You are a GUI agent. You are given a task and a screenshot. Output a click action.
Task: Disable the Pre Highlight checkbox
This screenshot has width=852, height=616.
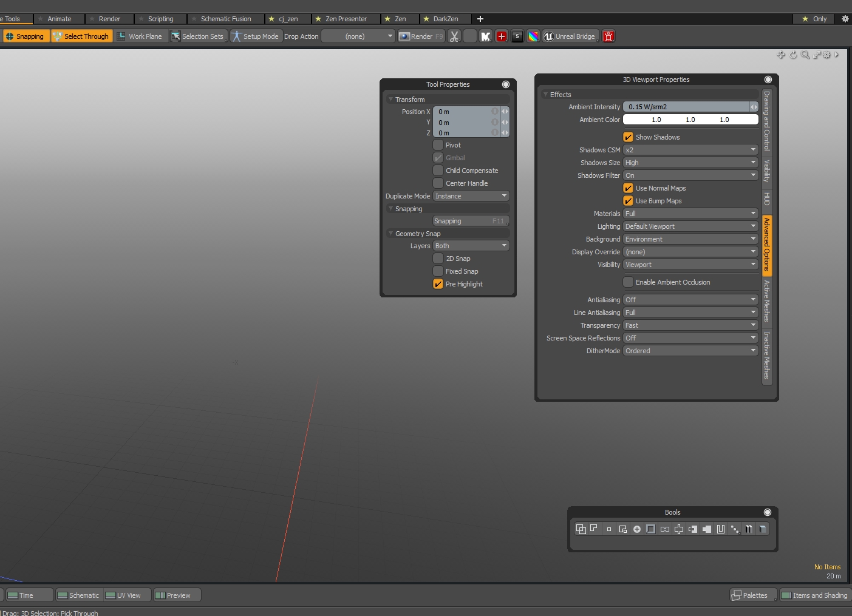438,284
